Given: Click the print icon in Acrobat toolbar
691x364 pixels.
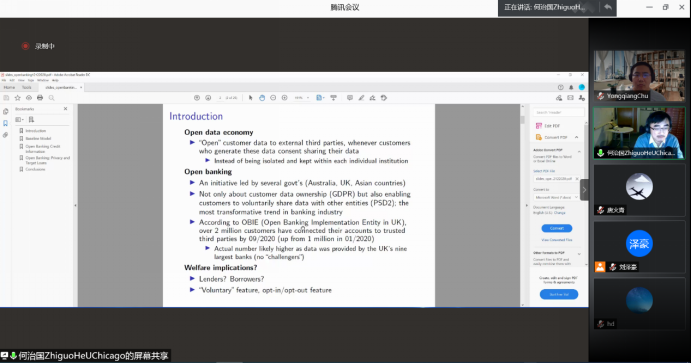Looking at the screenshot, I should (x=40, y=98).
